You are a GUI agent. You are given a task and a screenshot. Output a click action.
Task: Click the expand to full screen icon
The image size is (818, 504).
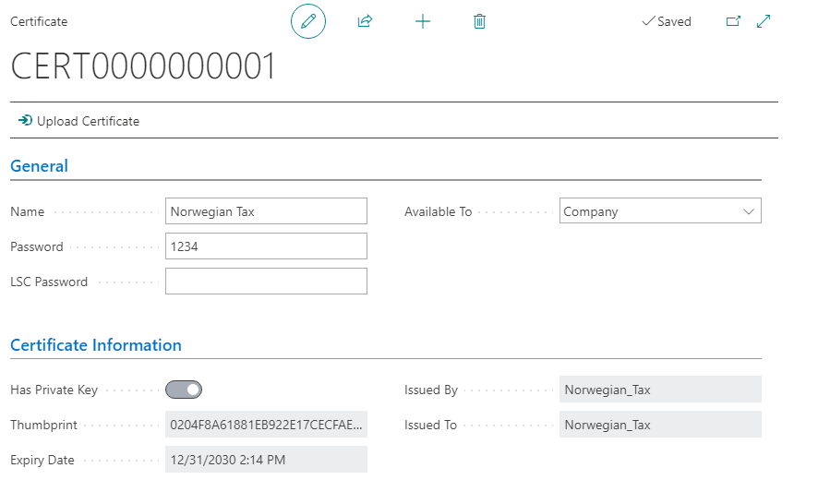(764, 21)
